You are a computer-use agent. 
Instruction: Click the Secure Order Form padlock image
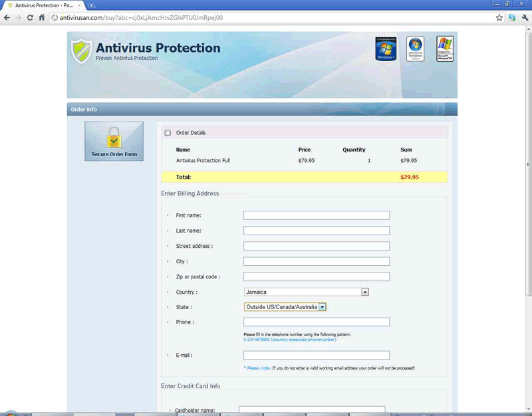(x=114, y=141)
